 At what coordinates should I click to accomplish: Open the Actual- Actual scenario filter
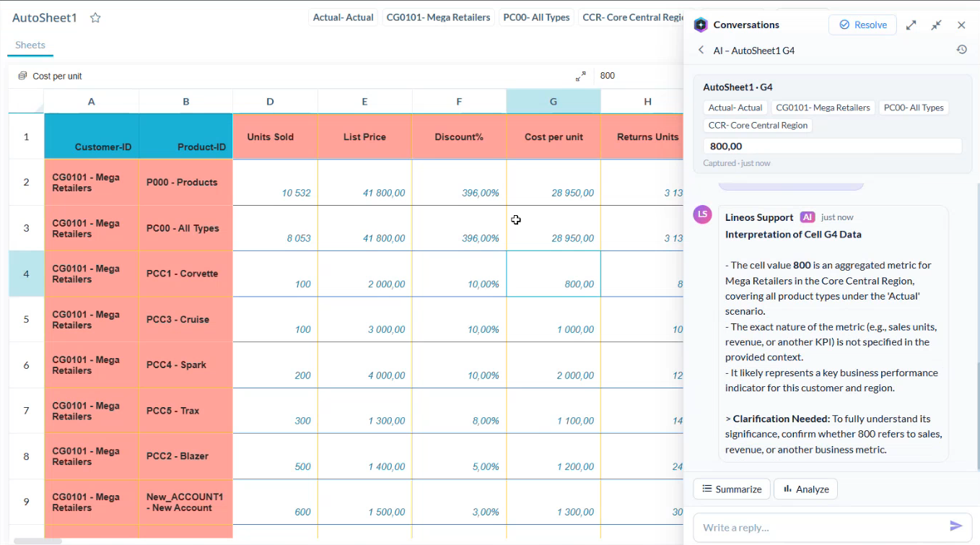pyautogui.click(x=343, y=17)
